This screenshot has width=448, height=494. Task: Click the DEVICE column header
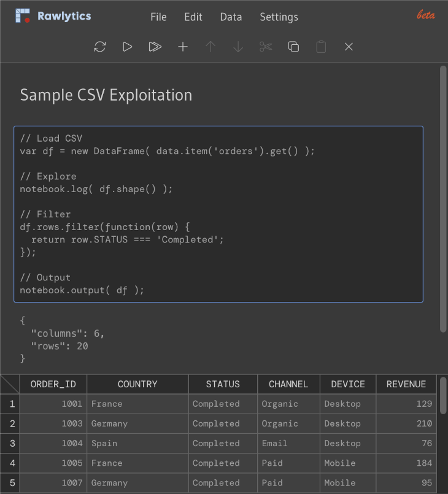348,384
